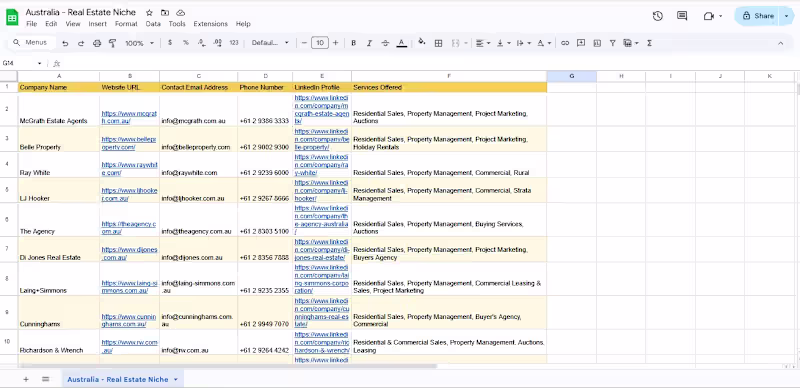Open the Extensions menu
The width and height of the screenshot is (800, 388).
pos(210,23)
